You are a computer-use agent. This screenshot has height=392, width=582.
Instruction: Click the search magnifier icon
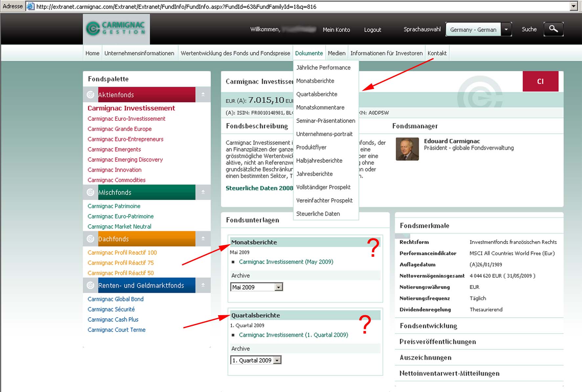pos(553,29)
